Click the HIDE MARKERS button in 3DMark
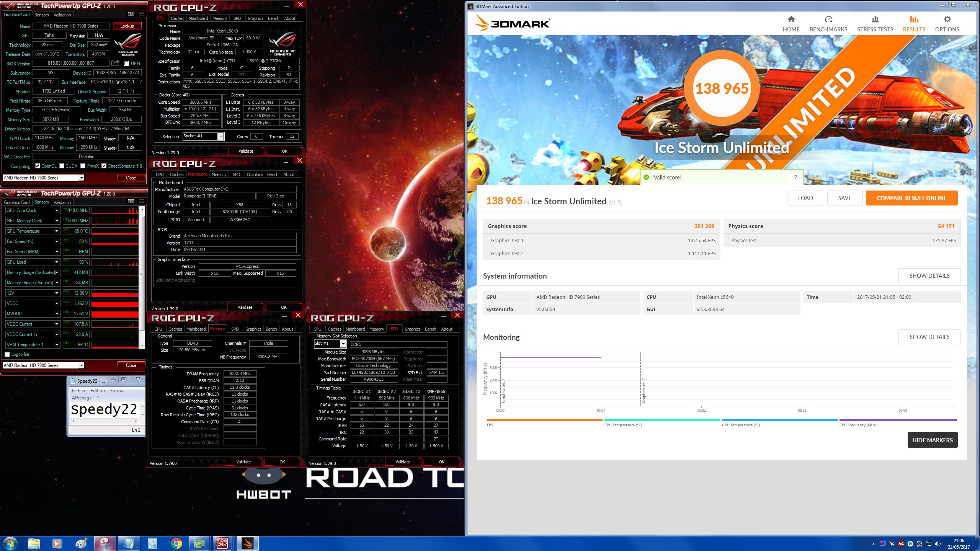This screenshot has width=980, height=551. tap(933, 440)
